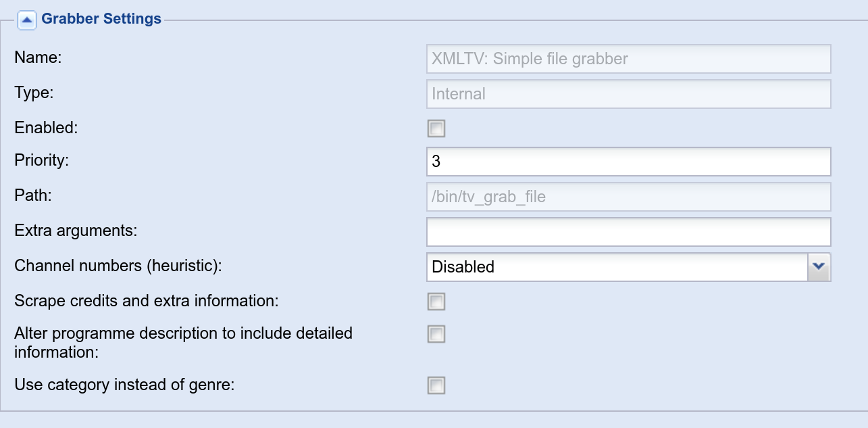Click Scrape credits and extra information label
This screenshot has width=868, height=428.
[x=147, y=300]
